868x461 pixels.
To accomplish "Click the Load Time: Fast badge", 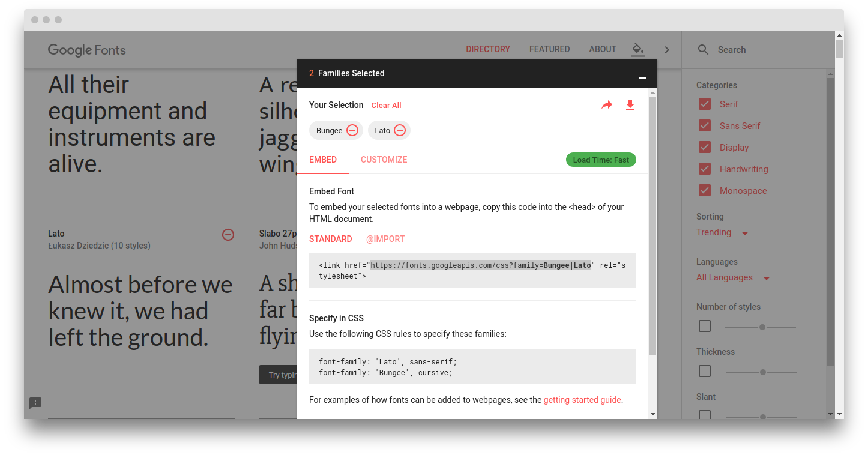I will [x=601, y=160].
